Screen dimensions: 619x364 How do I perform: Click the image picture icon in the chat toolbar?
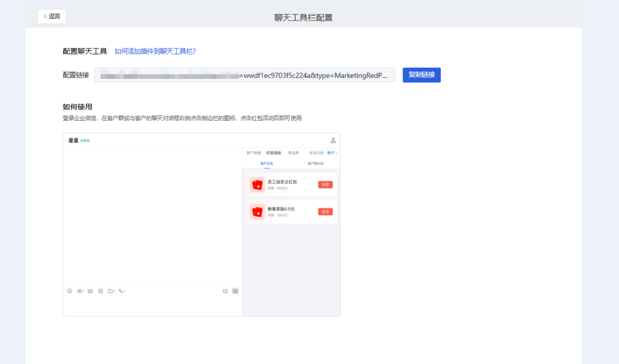tap(90, 291)
